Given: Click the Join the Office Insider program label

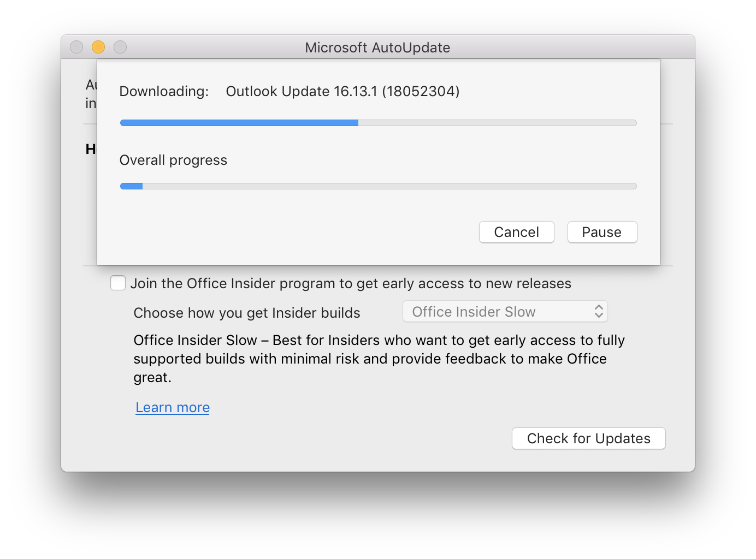Looking at the screenshot, I should [351, 283].
